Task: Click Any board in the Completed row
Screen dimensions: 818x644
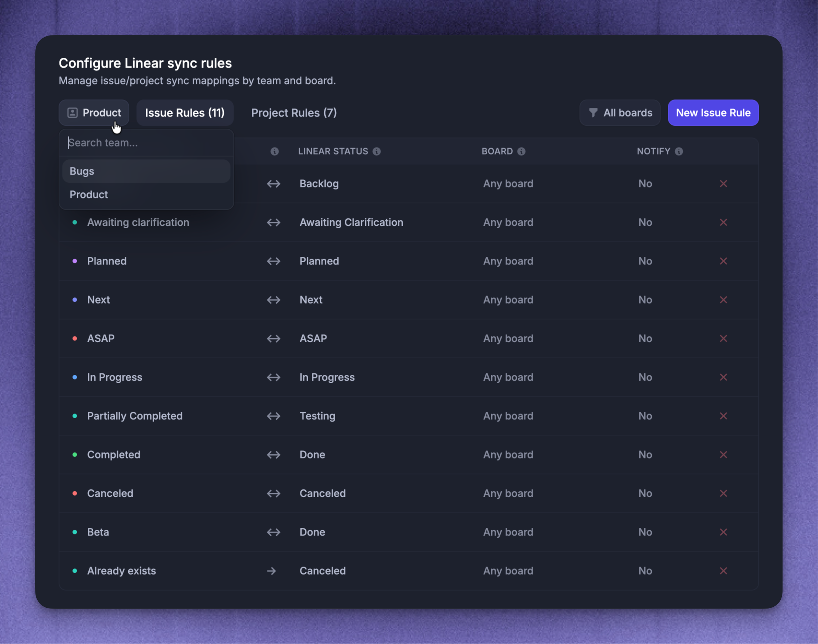Action: pyautogui.click(x=508, y=455)
